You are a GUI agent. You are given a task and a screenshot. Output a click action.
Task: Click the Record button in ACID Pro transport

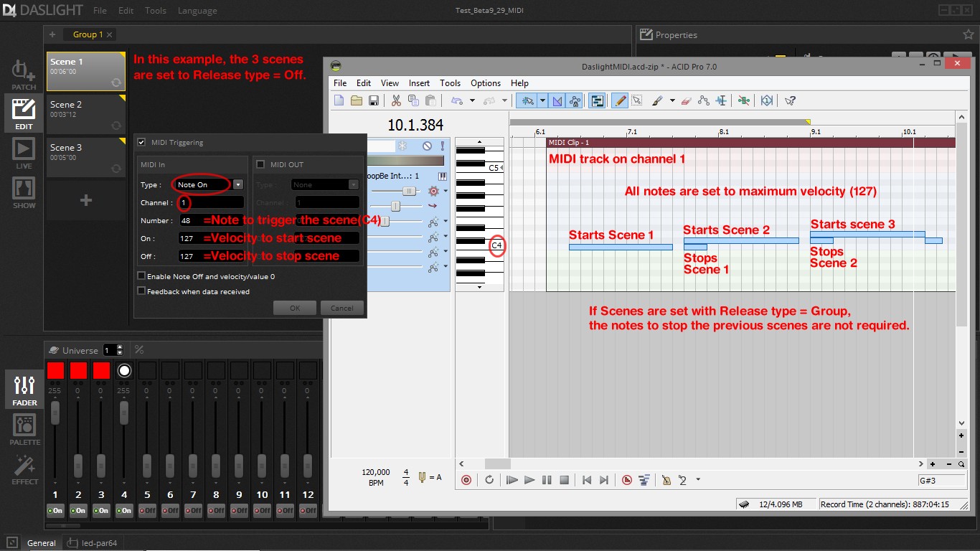pyautogui.click(x=466, y=480)
